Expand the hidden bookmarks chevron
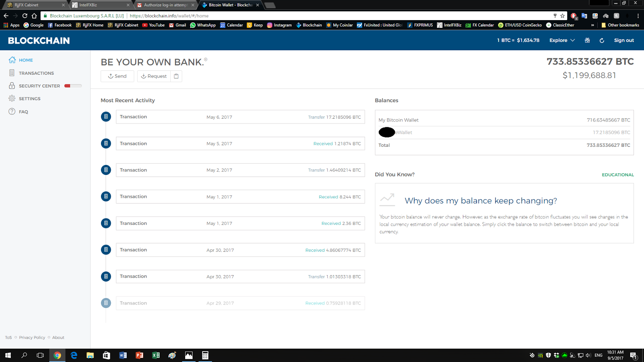 592,25
